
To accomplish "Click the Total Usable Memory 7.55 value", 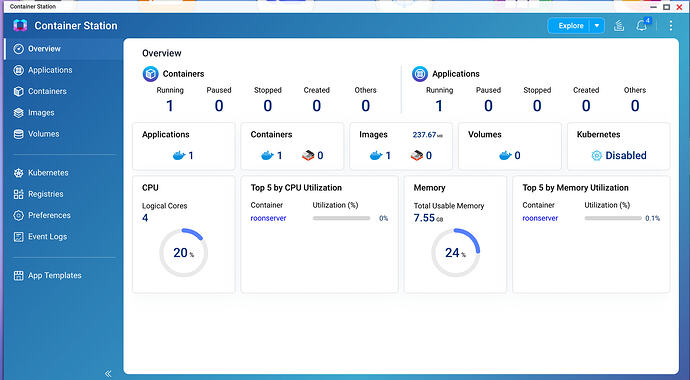I will (x=424, y=218).
